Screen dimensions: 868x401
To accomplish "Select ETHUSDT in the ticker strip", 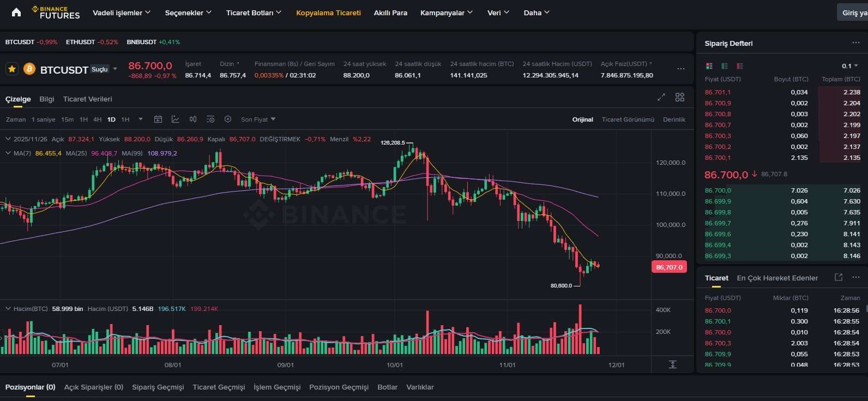I will pyautogui.click(x=92, y=42).
